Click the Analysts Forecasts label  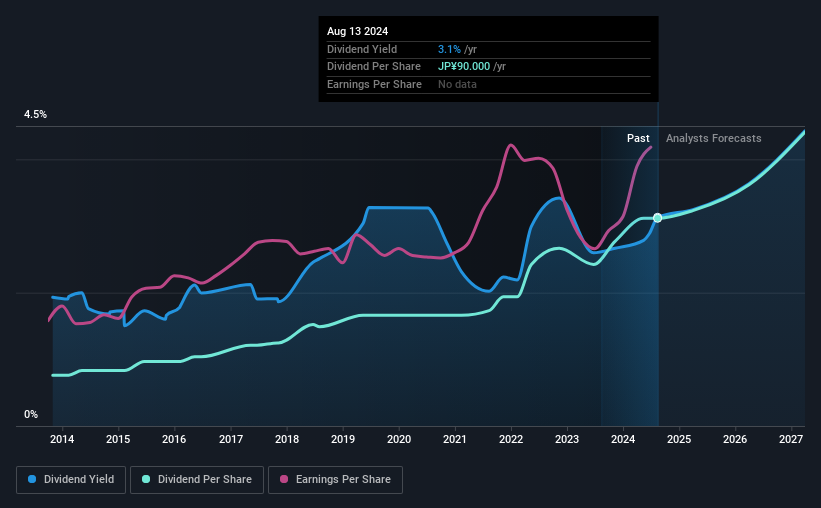point(714,138)
